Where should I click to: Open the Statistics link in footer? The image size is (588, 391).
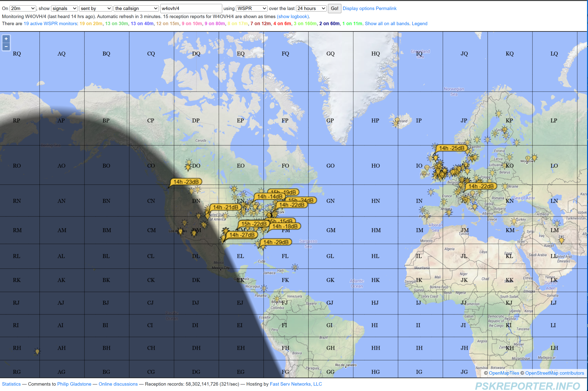coord(11,384)
